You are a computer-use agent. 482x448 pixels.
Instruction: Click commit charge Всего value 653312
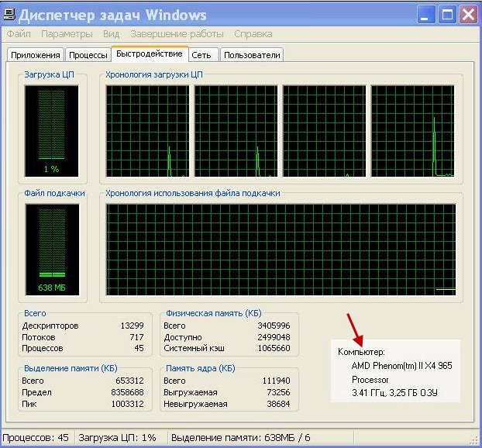129,381
